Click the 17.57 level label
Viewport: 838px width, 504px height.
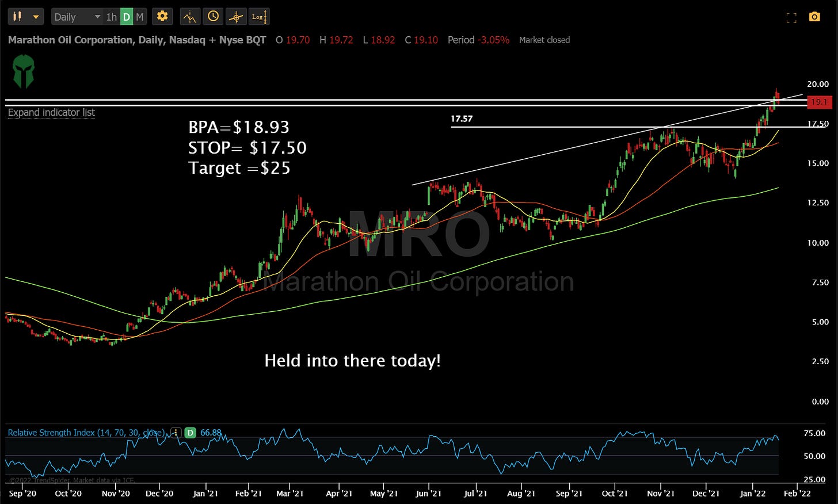click(x=462, y=119)
